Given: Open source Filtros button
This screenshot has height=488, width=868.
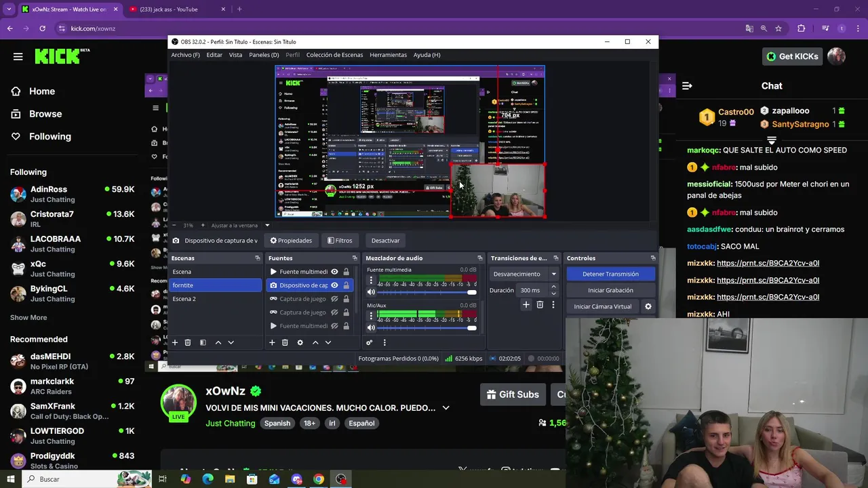Looking at the screenshot, I should click(x=340, y=241).
